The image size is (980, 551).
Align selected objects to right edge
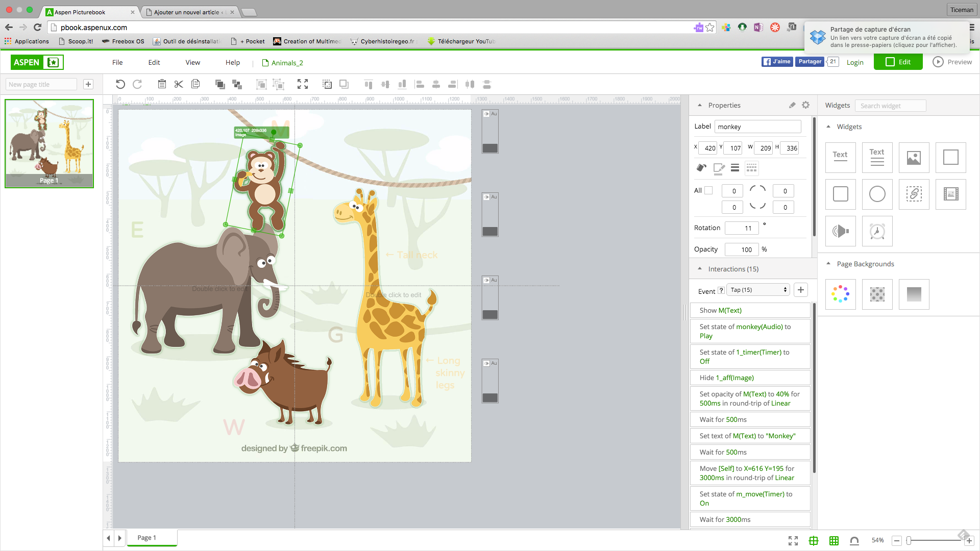[x=453, y=84]
